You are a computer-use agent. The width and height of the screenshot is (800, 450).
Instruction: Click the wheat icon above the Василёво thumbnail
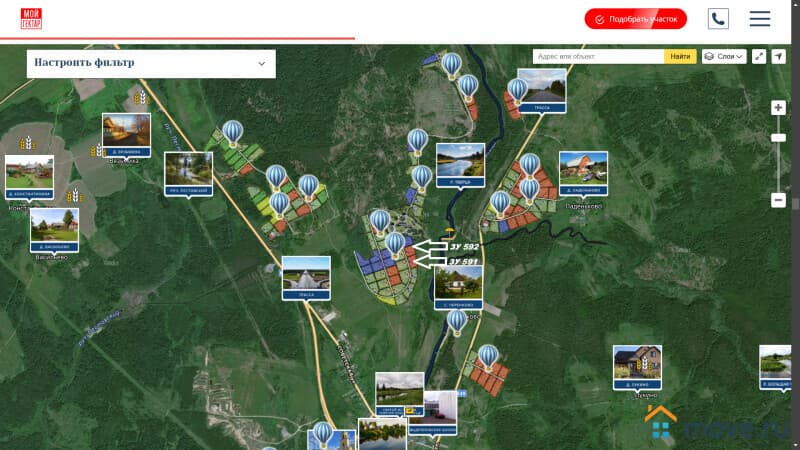click(74, 195)
